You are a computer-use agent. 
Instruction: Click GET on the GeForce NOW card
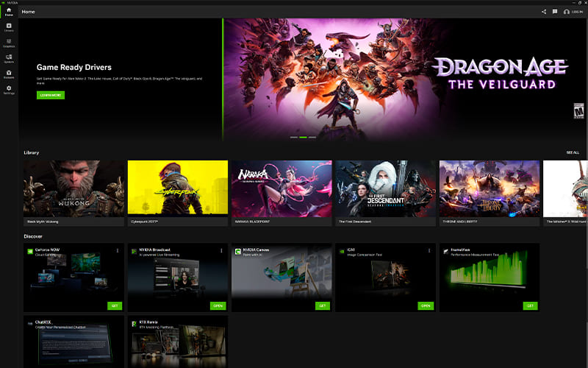pos(114,305)
